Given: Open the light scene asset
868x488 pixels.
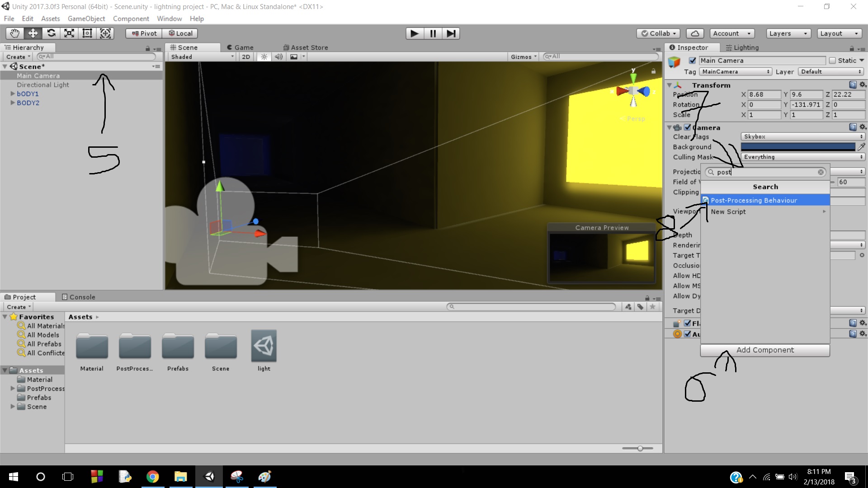Looking at the screenshot, I should (264, 346).
